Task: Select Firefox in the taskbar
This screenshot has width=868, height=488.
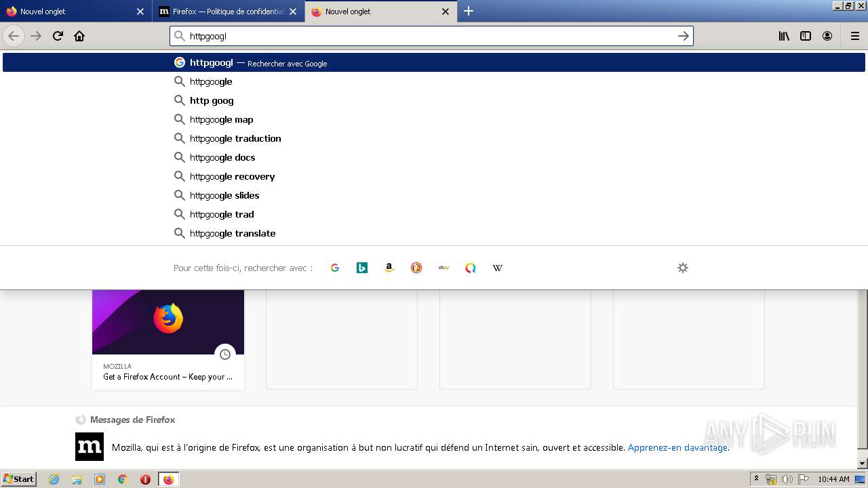Action: tap(168, 479)
